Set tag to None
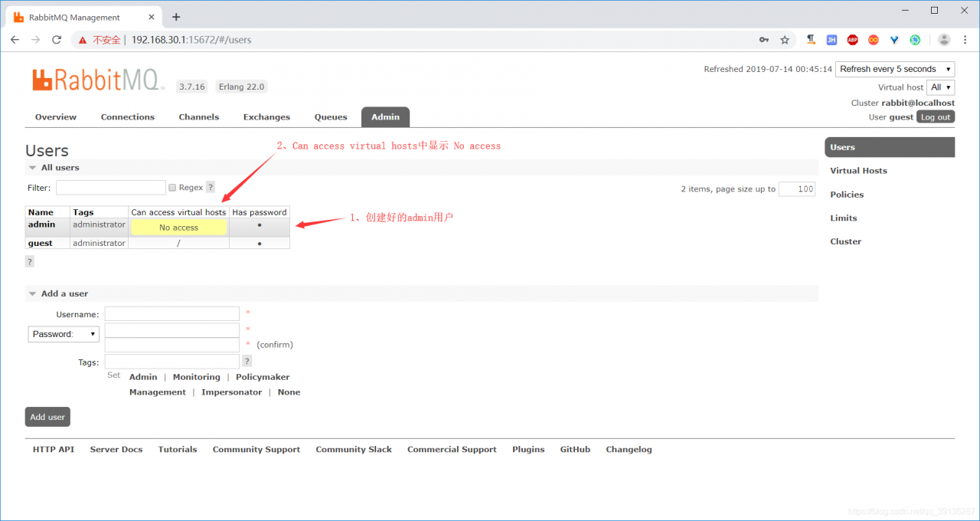This screenshot has height=521, width=980. click(289, 392)
